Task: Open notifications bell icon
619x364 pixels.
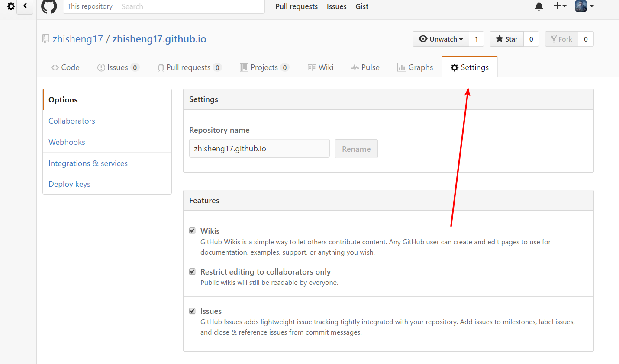Action: tap(539, 6)
